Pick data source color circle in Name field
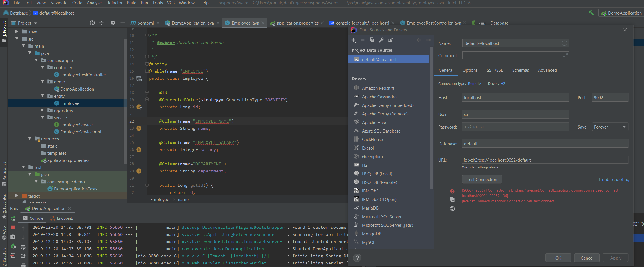The image size is (644, 267). tap(564, 43)
